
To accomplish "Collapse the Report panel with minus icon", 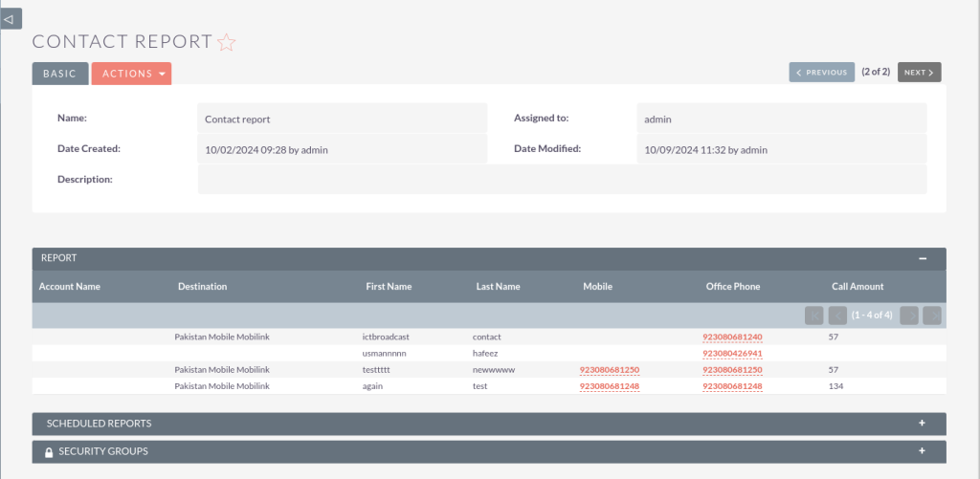I will (923, 258).
